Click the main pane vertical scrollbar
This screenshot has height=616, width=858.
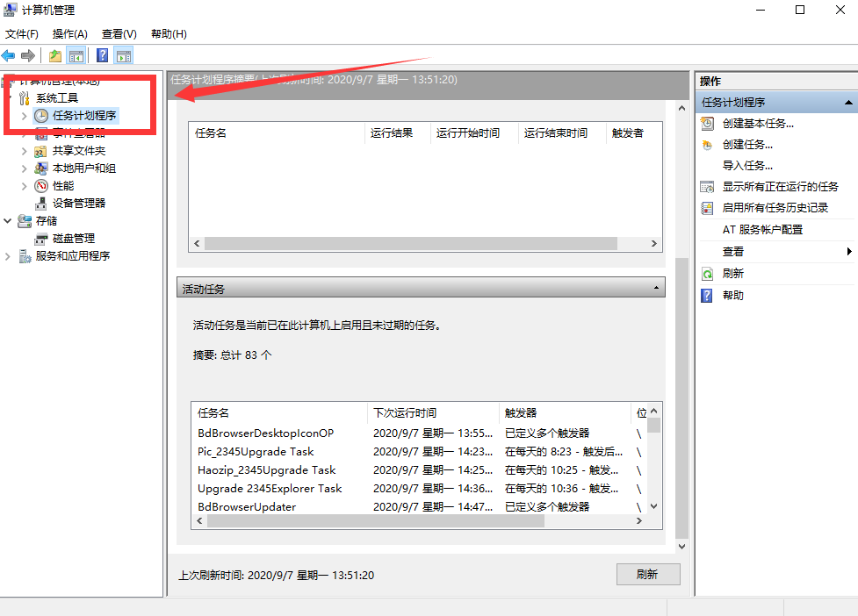681,395
